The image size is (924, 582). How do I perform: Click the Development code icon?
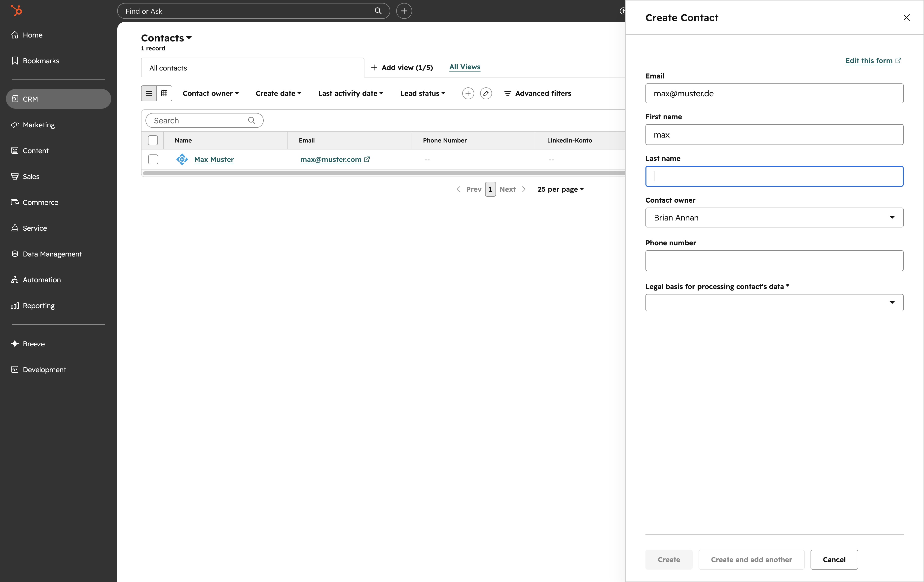pos(15,369)
